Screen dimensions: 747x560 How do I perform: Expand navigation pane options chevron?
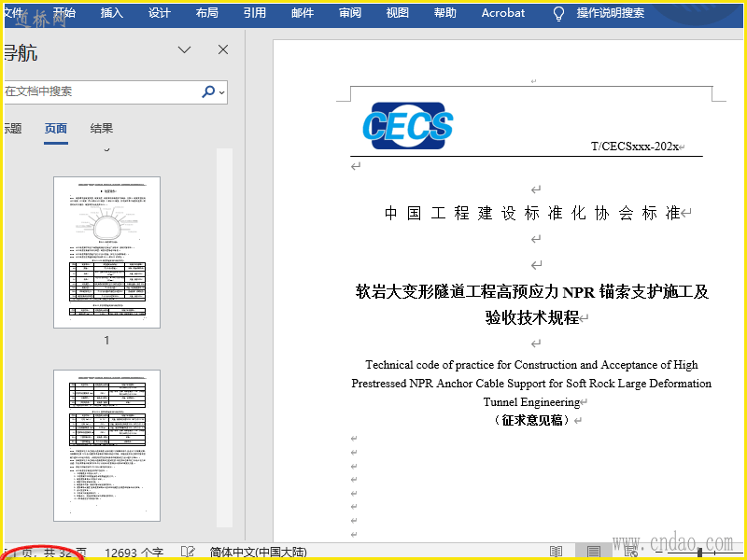tap(184, 49)
